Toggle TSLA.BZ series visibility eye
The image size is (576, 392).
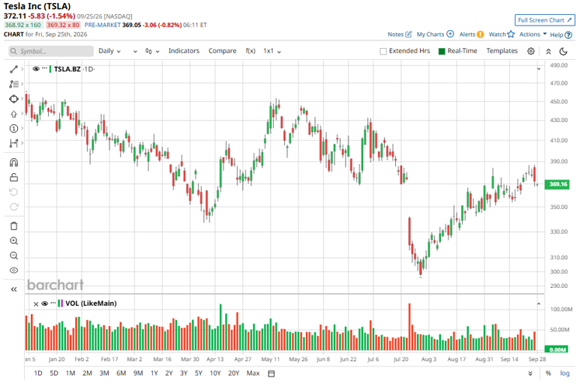tap(36, 69)
